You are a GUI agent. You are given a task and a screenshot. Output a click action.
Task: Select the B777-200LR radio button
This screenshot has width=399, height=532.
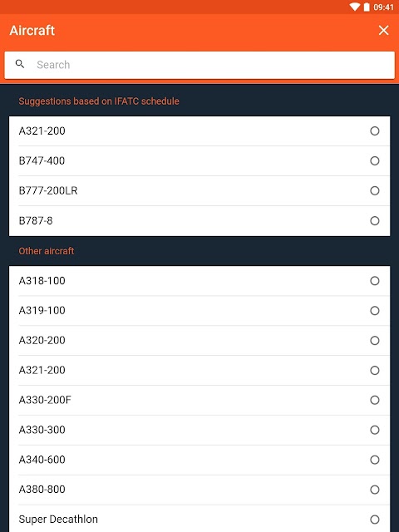tap(375, 190)
